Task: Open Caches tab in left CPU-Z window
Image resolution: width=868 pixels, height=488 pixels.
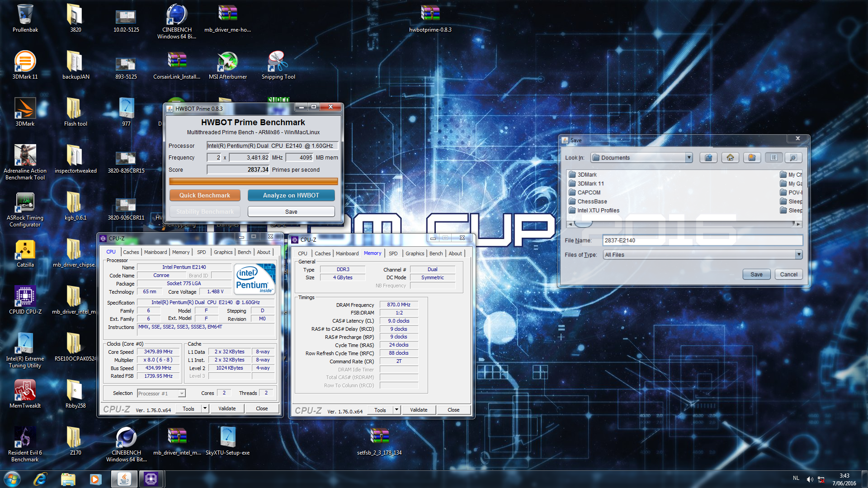Action: (131, 252)
